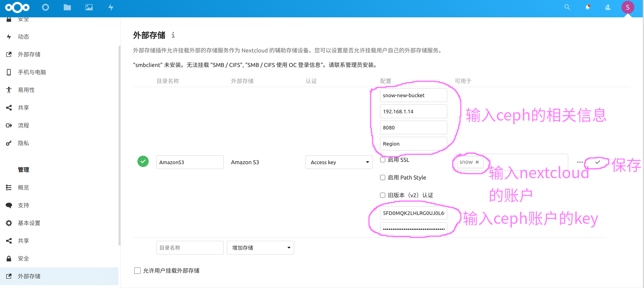Click the Amazon S3 backend label
The width and height of the screenshot is (644, 288).
click(x=245, y=162)
